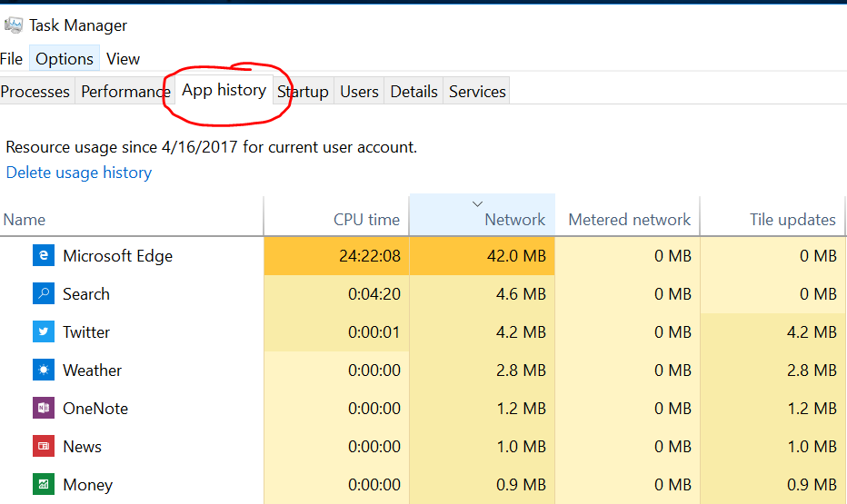Click the Twitter bird icon
847x504 pixels.
(x=44, y=331)
